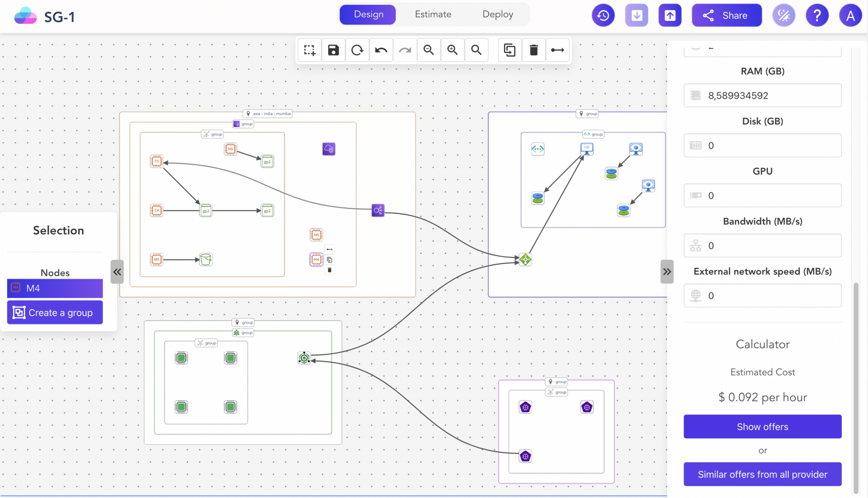Duplicate the selected node with the copy icon

point(509,50)
